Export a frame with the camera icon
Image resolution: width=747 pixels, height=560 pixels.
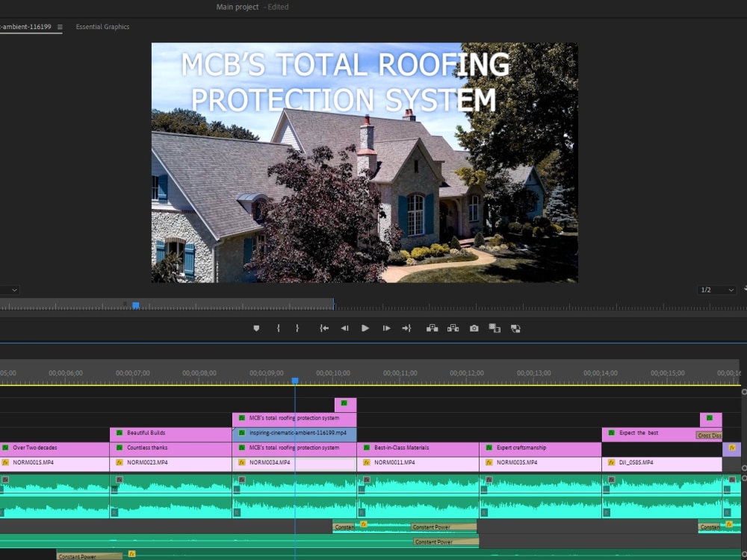pyautogui.click(x=474, y=328)
